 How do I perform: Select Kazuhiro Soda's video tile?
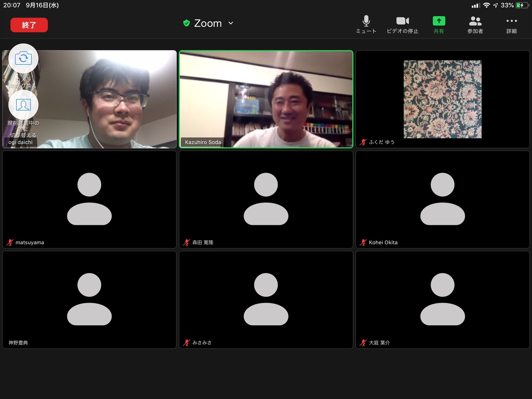point(266,99)
